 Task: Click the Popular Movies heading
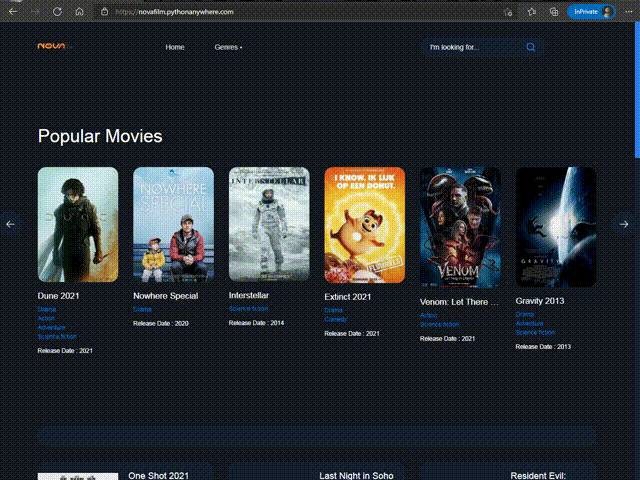pyautogui.click(x=100, y=136)
